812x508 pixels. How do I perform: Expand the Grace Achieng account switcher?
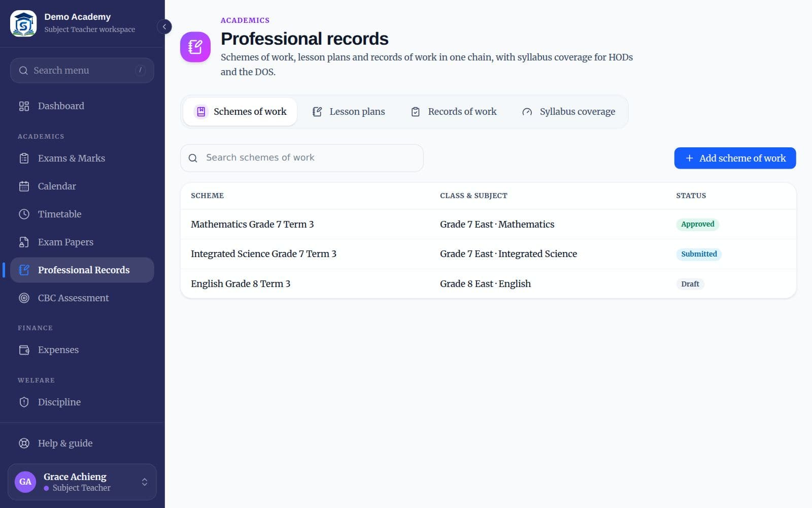point(82,482)
